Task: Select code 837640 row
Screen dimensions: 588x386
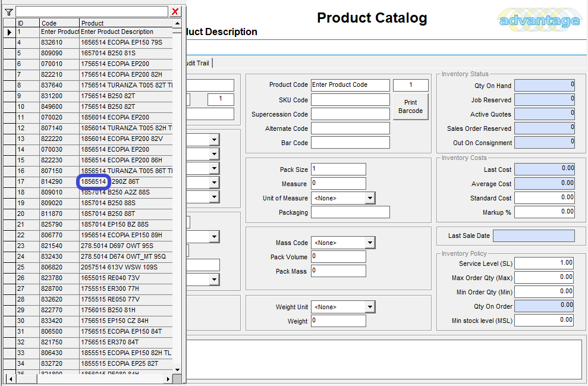Action: tap(89, 85)
